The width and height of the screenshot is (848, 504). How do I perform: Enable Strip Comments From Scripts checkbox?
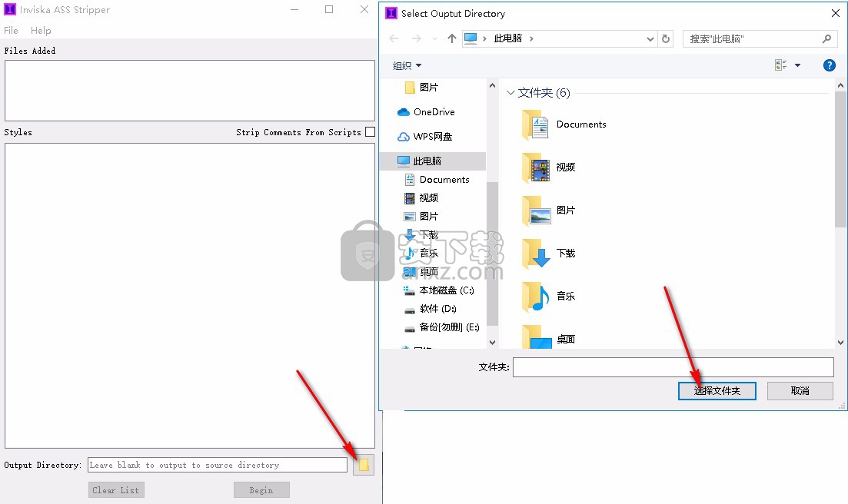pyautogui.click(x=370, y=132)
